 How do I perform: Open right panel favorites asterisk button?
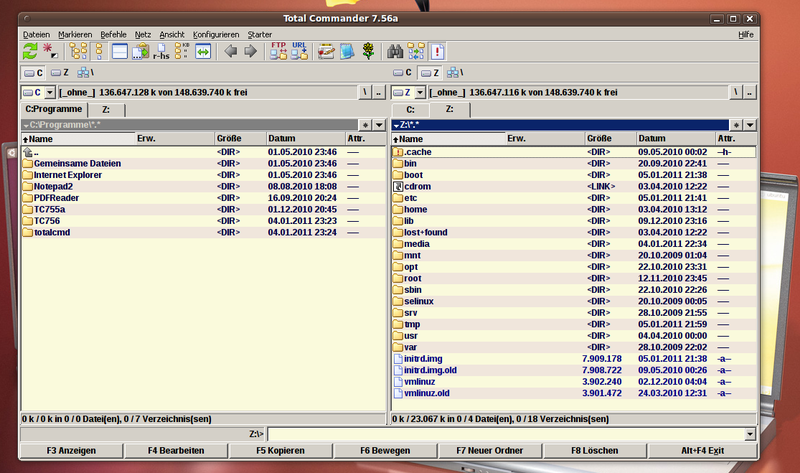(x=736, y=125)
